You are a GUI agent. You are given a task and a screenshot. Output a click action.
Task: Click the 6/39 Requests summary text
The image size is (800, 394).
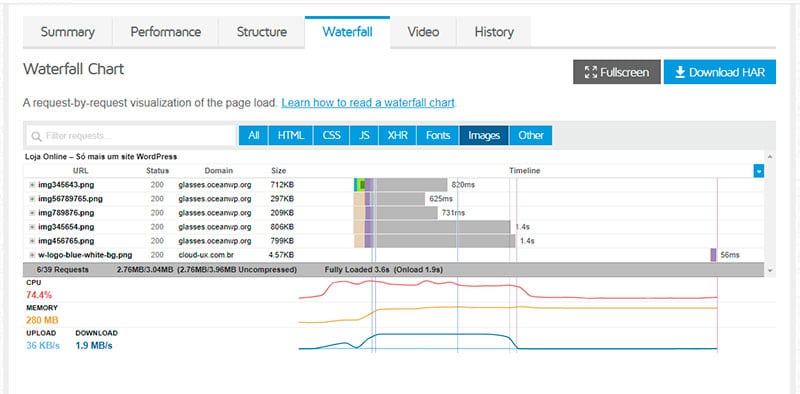click(62, 269)
